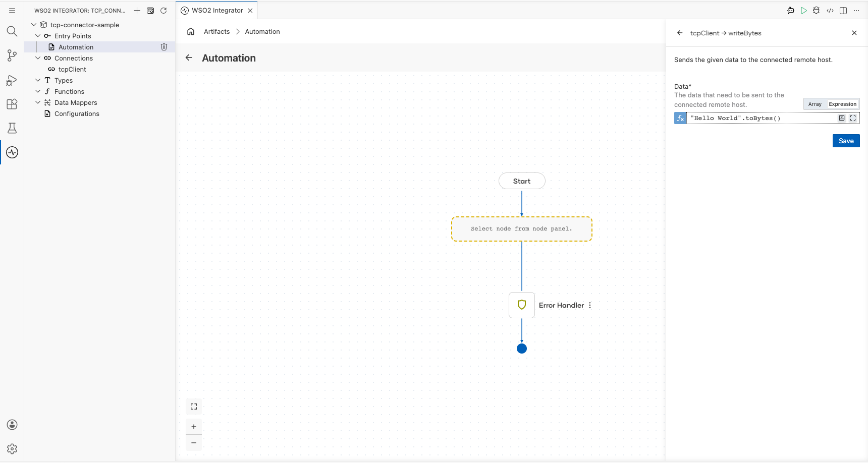Open Error Handler options menu
The width and height of the screenshot is (868, 463).
(x=590, y=305)
